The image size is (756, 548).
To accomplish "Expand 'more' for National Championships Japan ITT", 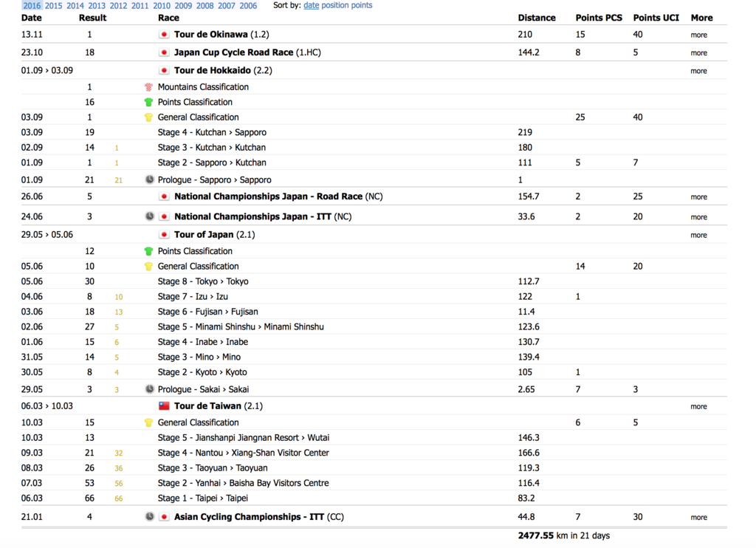I will [x=698, y=217].
